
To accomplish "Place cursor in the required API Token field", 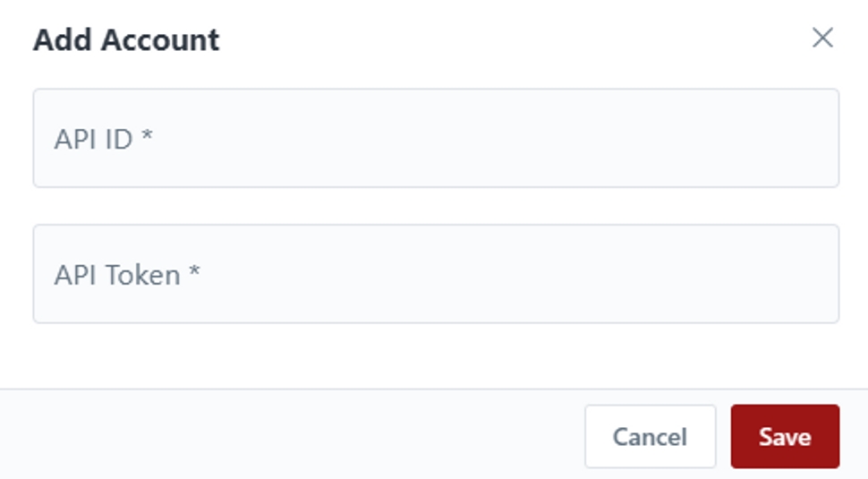I will [436, 274].
